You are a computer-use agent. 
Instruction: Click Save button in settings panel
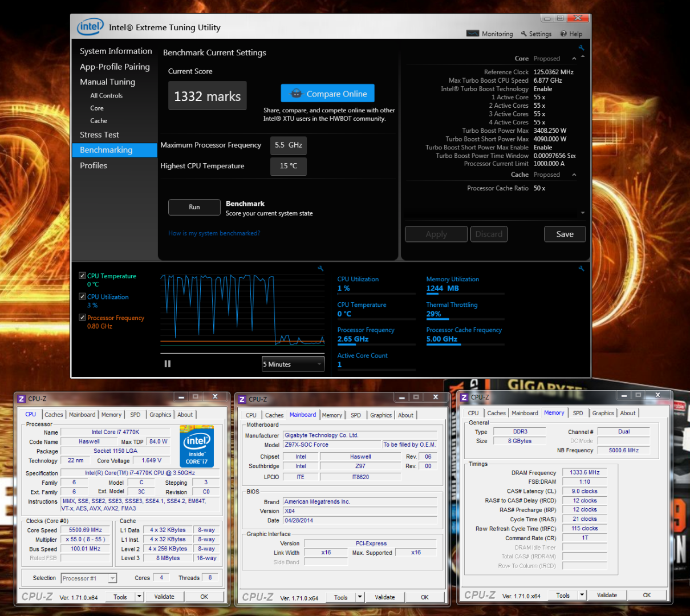pyautogui.click(x=565, y=234)
